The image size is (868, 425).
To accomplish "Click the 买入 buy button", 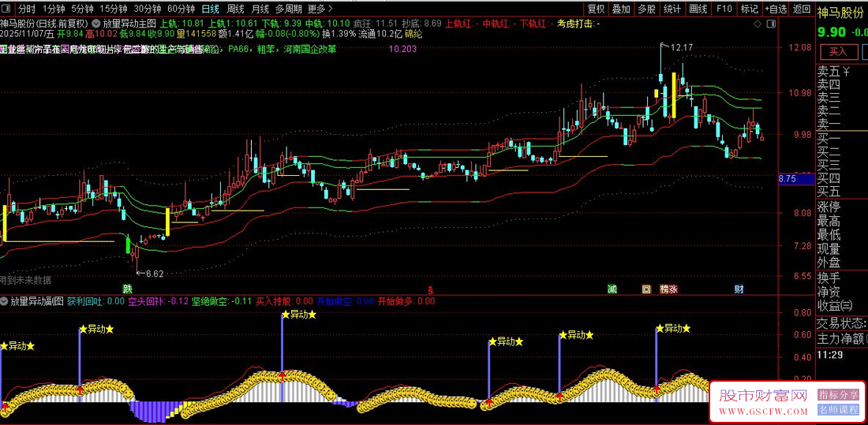I will pos(838,51).
